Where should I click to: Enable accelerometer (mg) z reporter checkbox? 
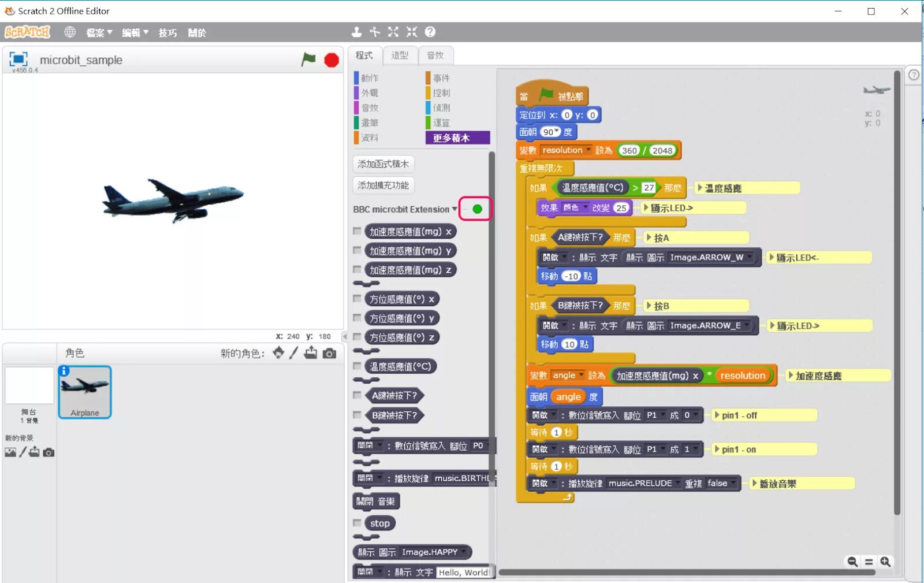click(x=357, y=269)
